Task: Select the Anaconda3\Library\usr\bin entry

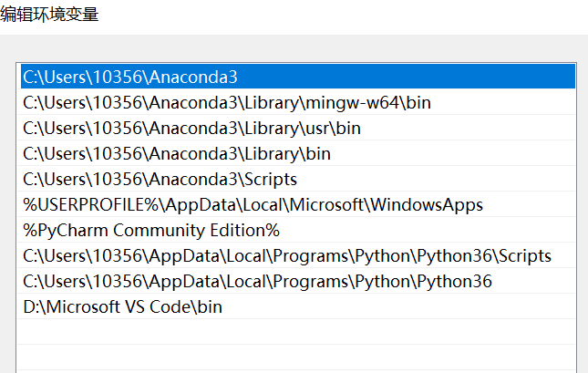Action: 191,128
